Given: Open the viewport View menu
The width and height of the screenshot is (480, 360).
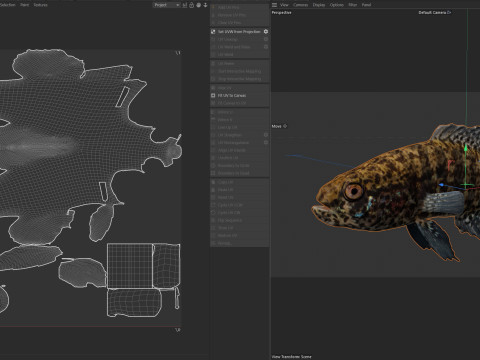Looking at the screenshot, I should (284, 5).
